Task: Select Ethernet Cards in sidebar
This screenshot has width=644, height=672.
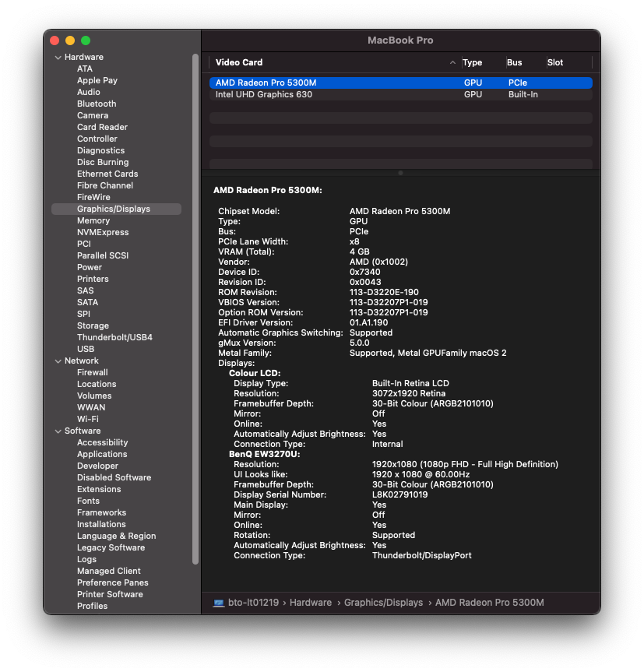Action: coord(107,174)
